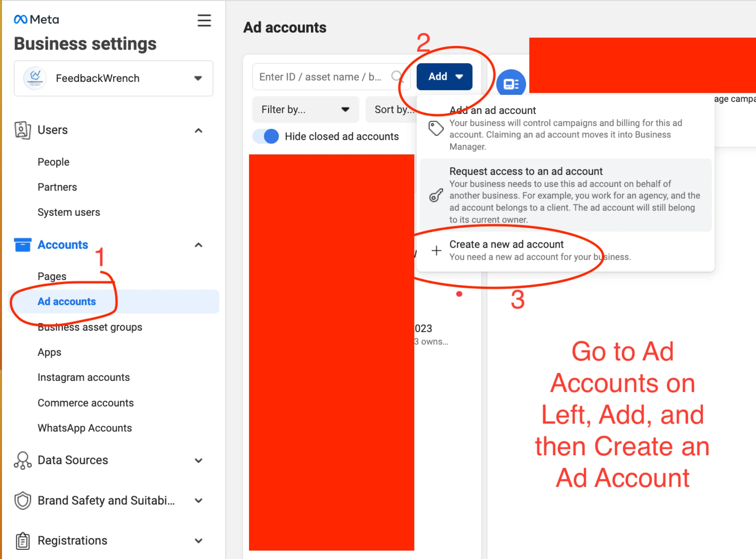Collapse the Users section chevron
The height and width of the screenshot is (559, 756).
pos(198,130)
